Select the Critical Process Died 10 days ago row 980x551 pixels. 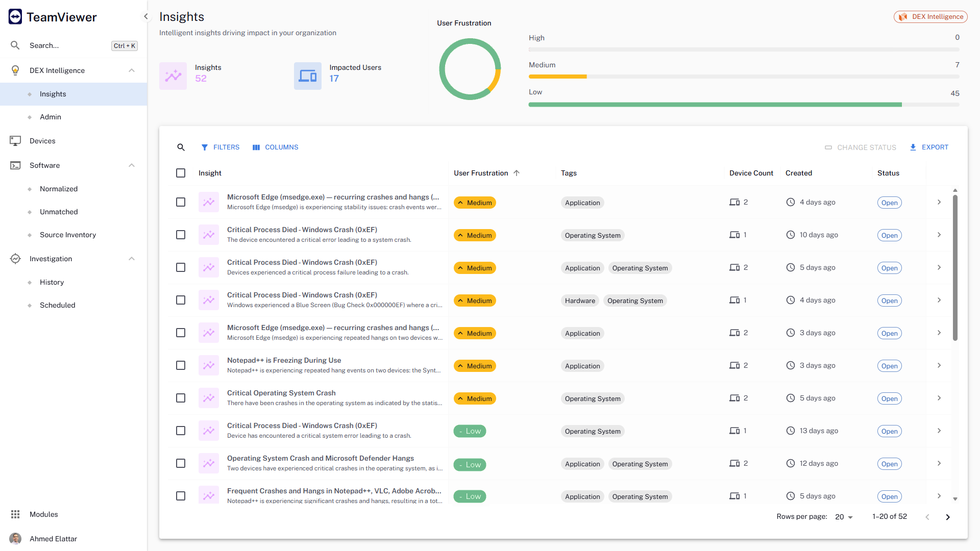pyautogui.click(x=181, y=235)
